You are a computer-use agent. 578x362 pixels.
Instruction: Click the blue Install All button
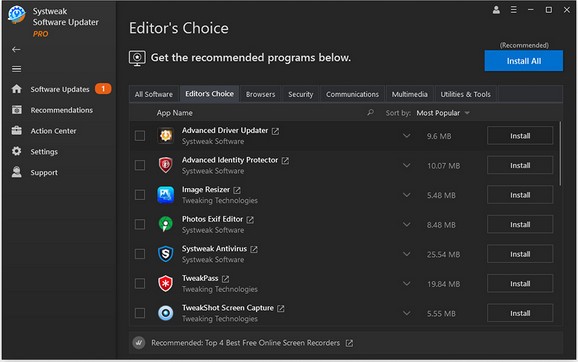click(523, 61)
